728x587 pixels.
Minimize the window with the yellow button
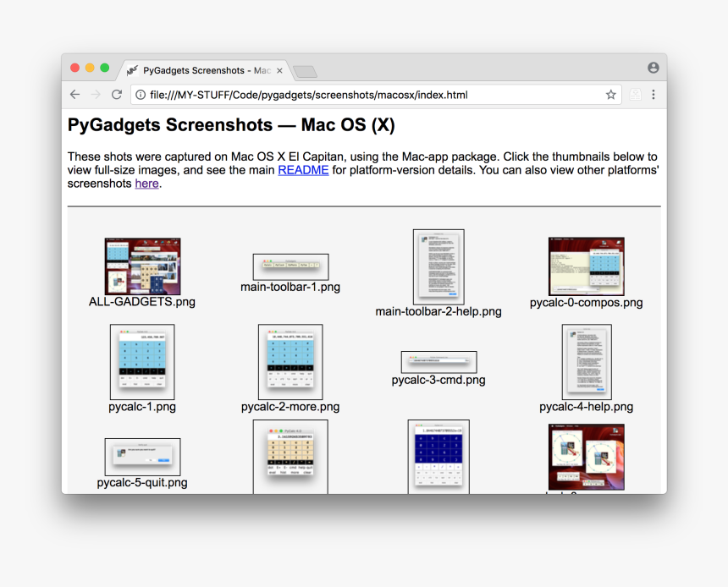[90, 68]
